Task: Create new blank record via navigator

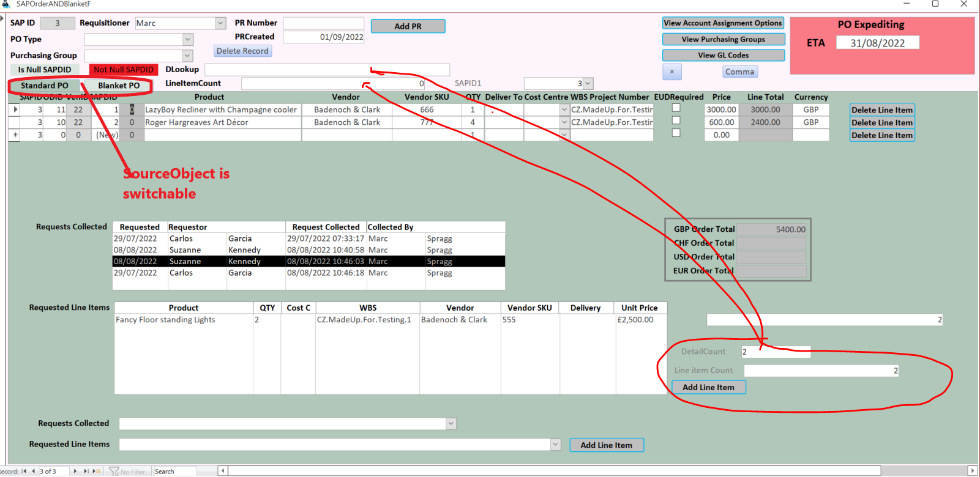Action: (x=97, y=471)
